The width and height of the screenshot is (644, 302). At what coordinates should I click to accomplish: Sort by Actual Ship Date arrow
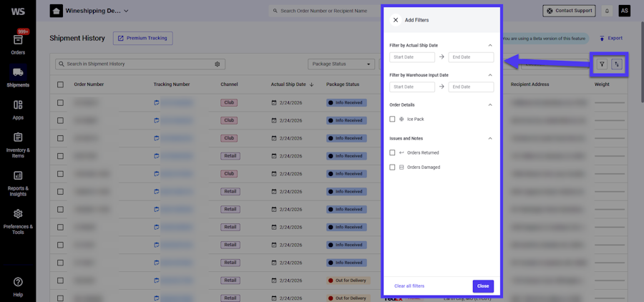tap(312, 84)
